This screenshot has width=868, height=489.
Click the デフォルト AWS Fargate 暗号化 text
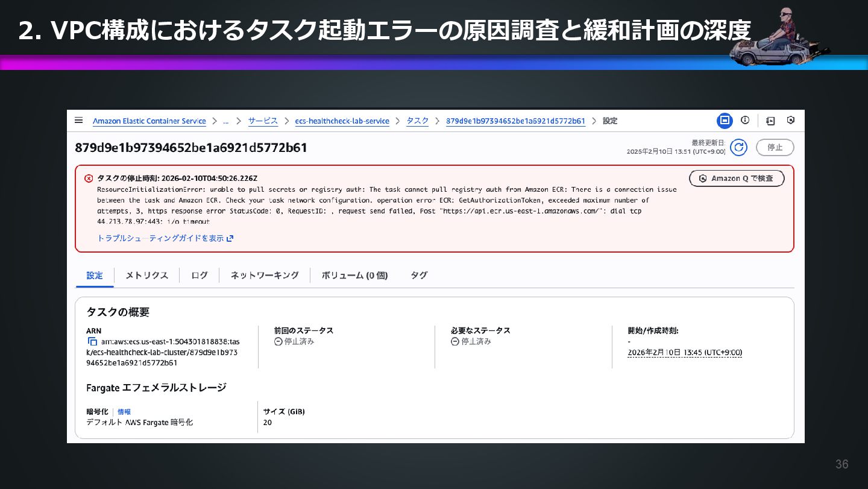point(140,423)
